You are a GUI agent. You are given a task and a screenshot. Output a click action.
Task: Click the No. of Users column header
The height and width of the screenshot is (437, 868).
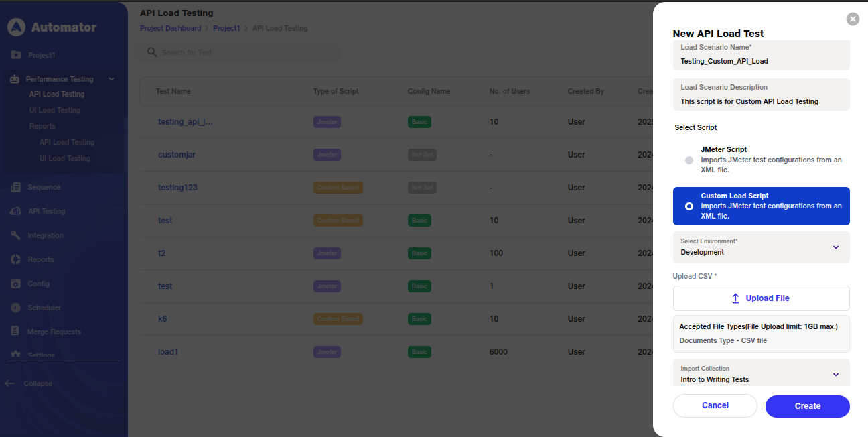click(x=510, y=91)
